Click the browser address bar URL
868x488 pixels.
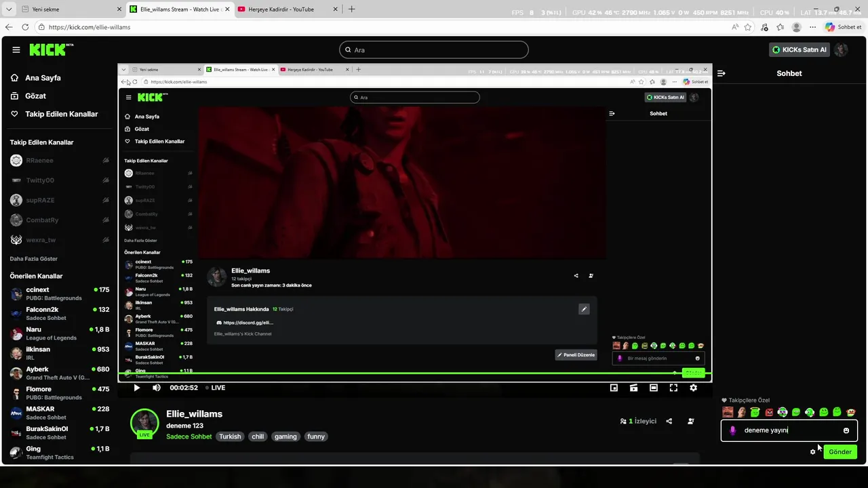coord(90,27)
